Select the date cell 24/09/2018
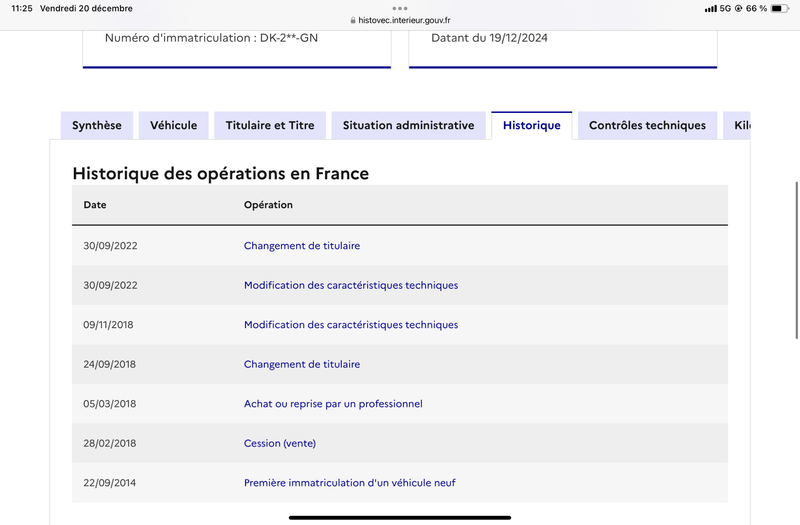This screenshot has width=800, height=525. tap(110, 364)
